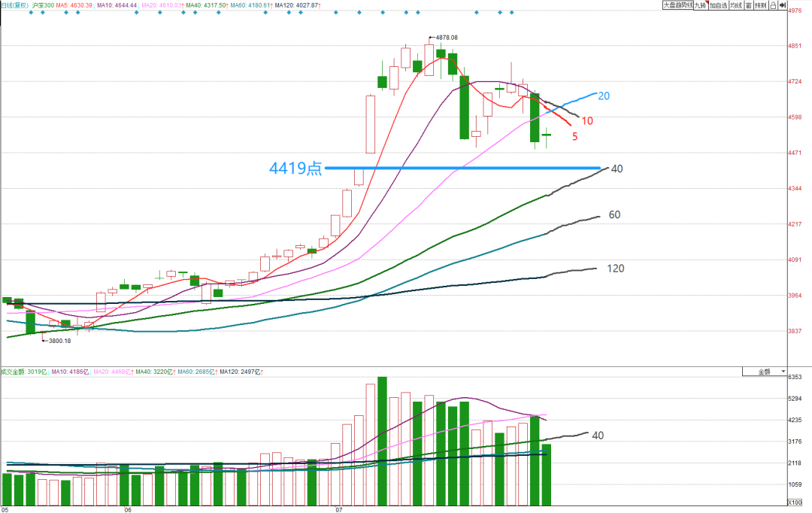Click the 4878.08 high price marker
812x513 pixels.
[447, 38]
